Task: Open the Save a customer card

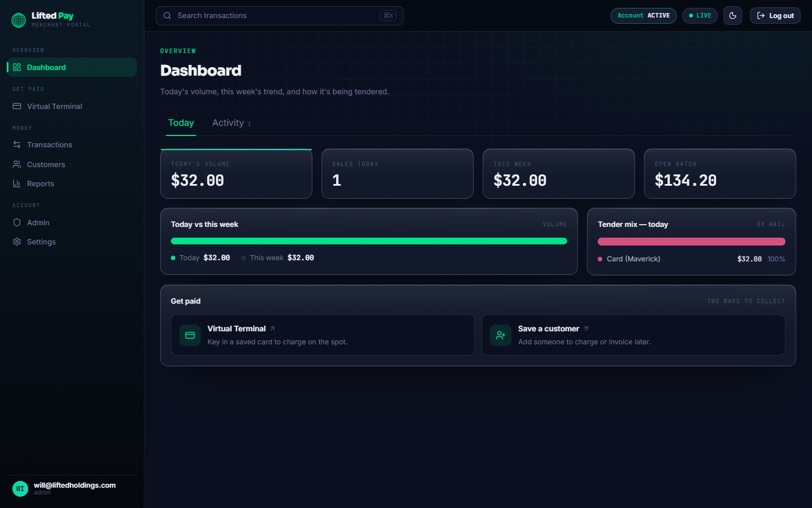Action: [x=633, y=335]
